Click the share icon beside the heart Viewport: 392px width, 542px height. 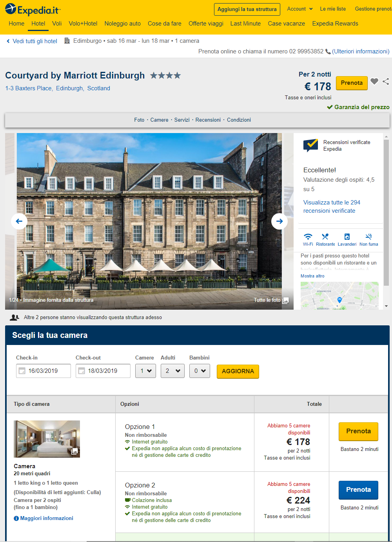click(x=386, y=81)
